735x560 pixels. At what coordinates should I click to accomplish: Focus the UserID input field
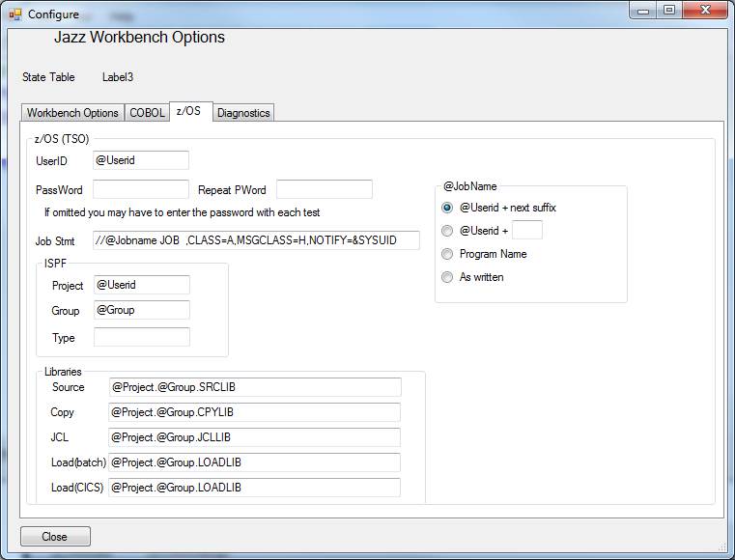141,160
